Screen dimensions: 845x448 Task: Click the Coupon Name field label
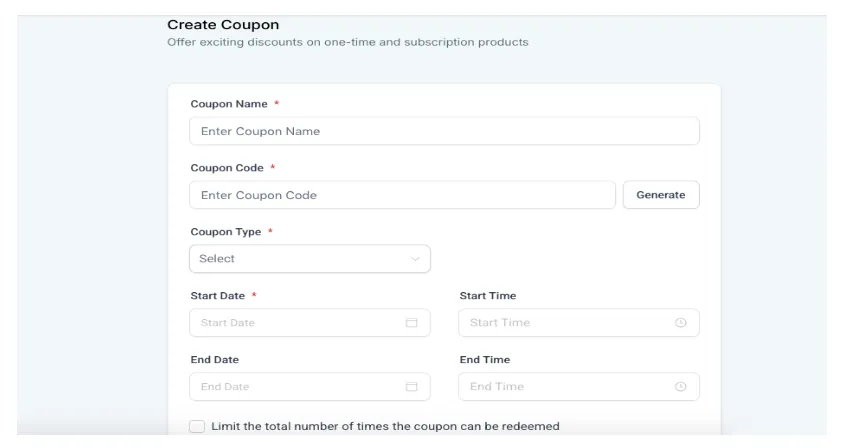[229, 104]
